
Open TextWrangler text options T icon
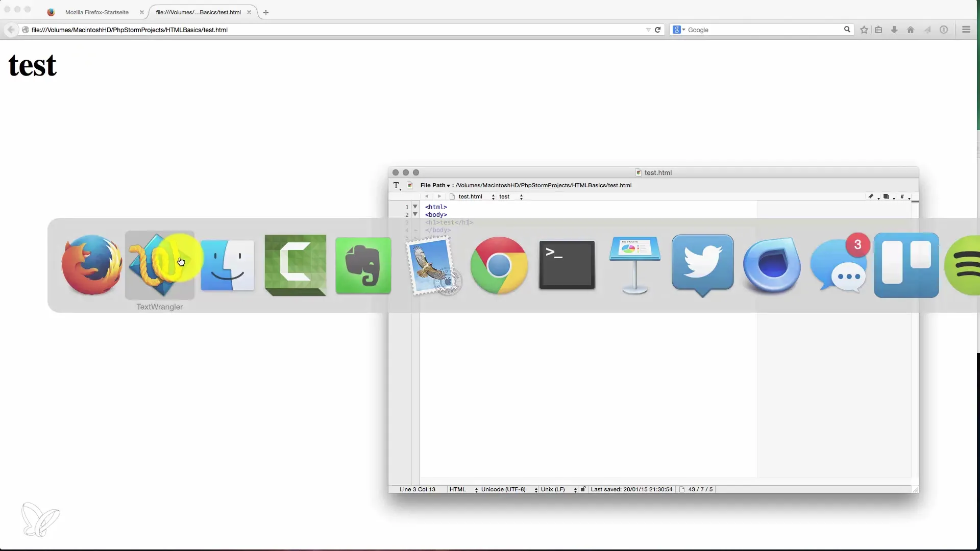tap(397, 186)
